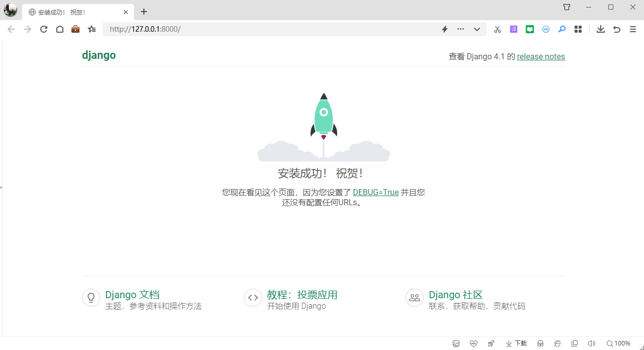Viewport: 644px width, 350px height.
Task: Click the scissors screenshot tool
Action: click(x=498, y=29)
